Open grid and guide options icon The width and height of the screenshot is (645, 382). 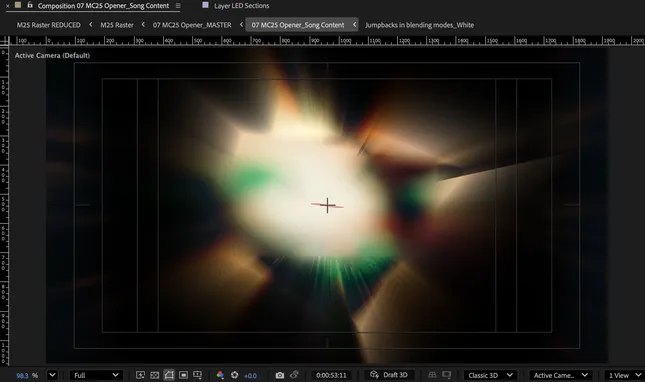pos(198,375)
